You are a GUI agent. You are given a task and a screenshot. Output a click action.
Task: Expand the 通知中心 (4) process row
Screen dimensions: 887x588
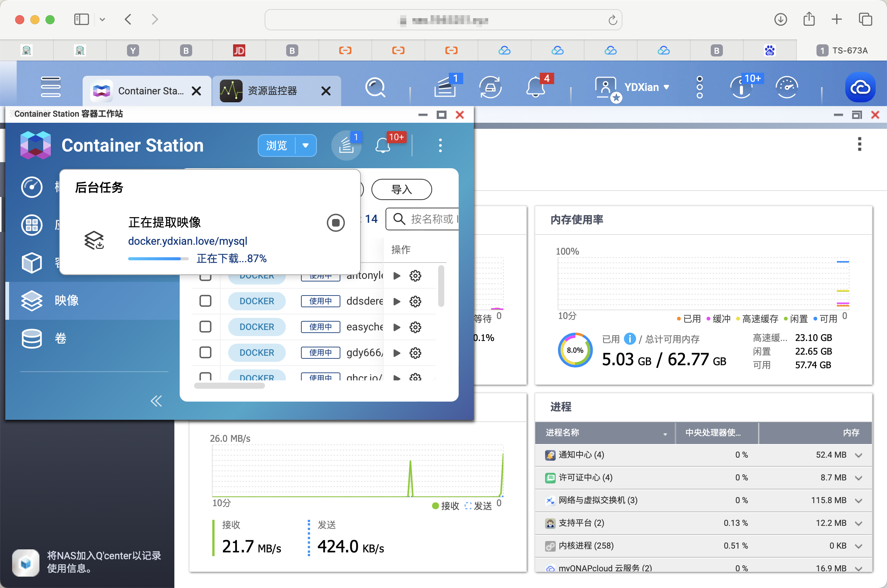click(859, 455)
